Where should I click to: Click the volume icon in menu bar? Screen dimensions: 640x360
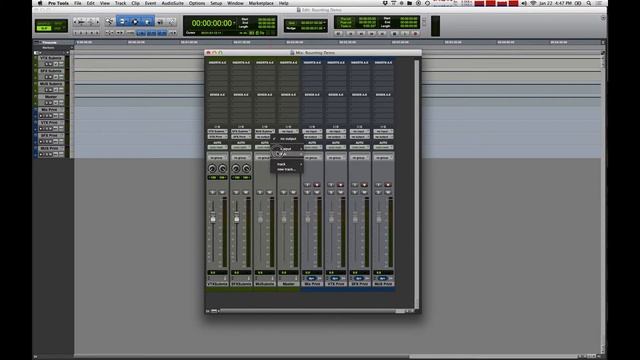(x=524, y=3)
